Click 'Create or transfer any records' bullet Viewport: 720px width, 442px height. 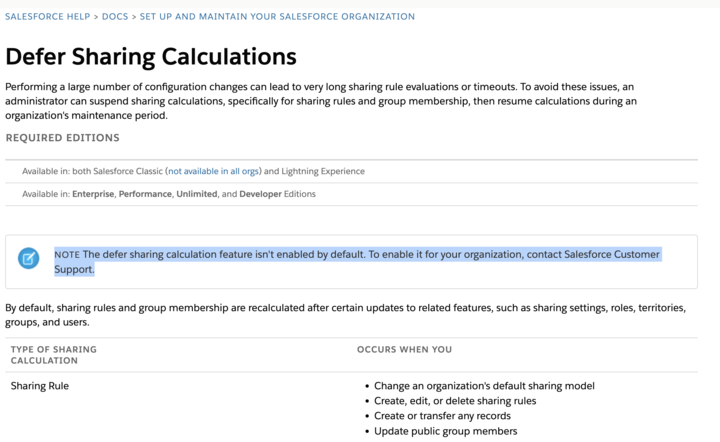[442, 416]
